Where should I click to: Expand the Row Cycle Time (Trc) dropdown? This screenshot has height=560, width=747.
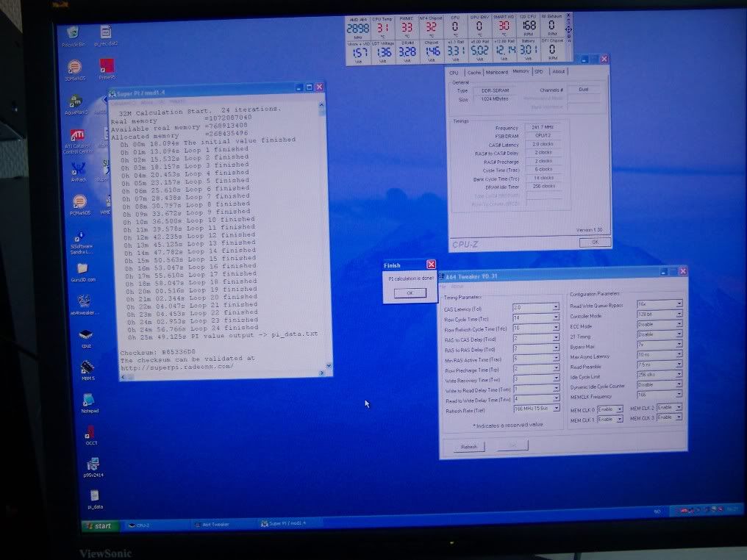tap(556, 317)
